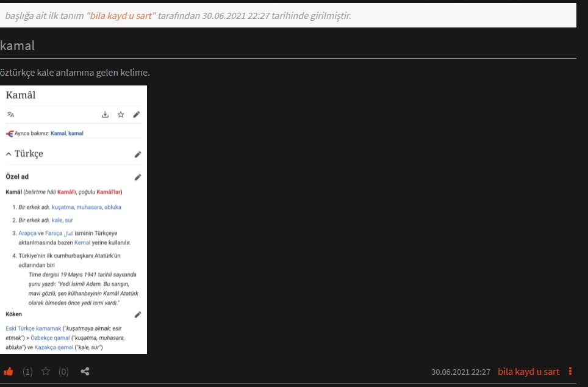Screen dimensions: 588x387
Task: Like the entry with the thumbs-up icon
Action: pos(9,371)
